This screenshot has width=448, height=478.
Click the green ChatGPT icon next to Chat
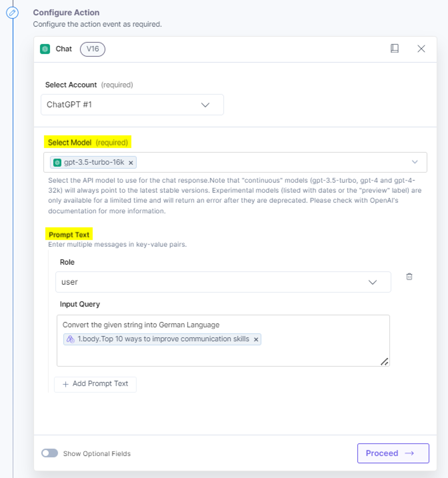[x=45, y=49]
